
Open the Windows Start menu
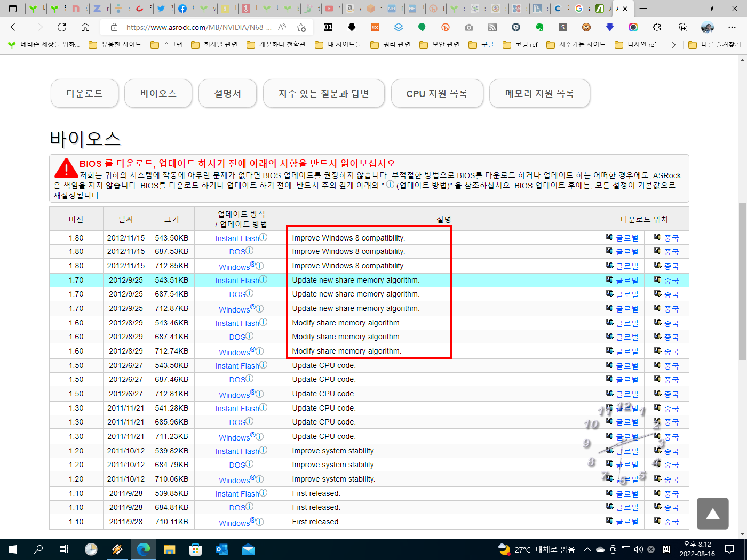pyautogui.click(x=13, y=549)
